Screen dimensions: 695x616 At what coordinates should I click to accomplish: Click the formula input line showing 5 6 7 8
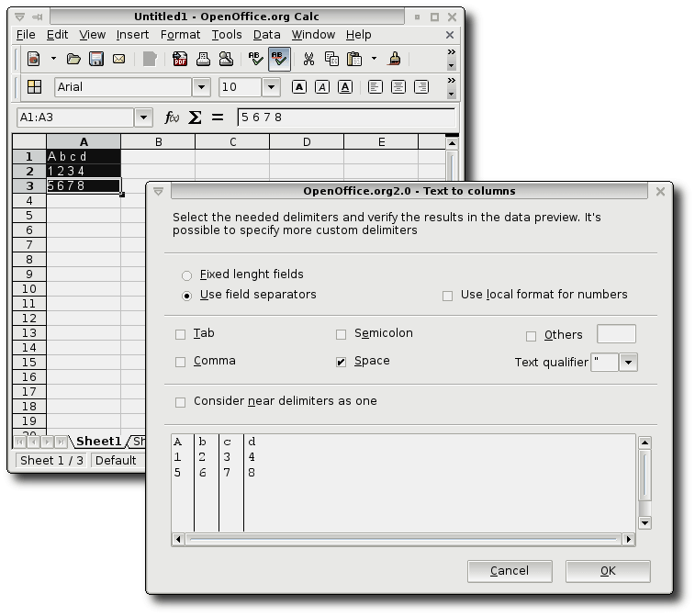(346, 118)
